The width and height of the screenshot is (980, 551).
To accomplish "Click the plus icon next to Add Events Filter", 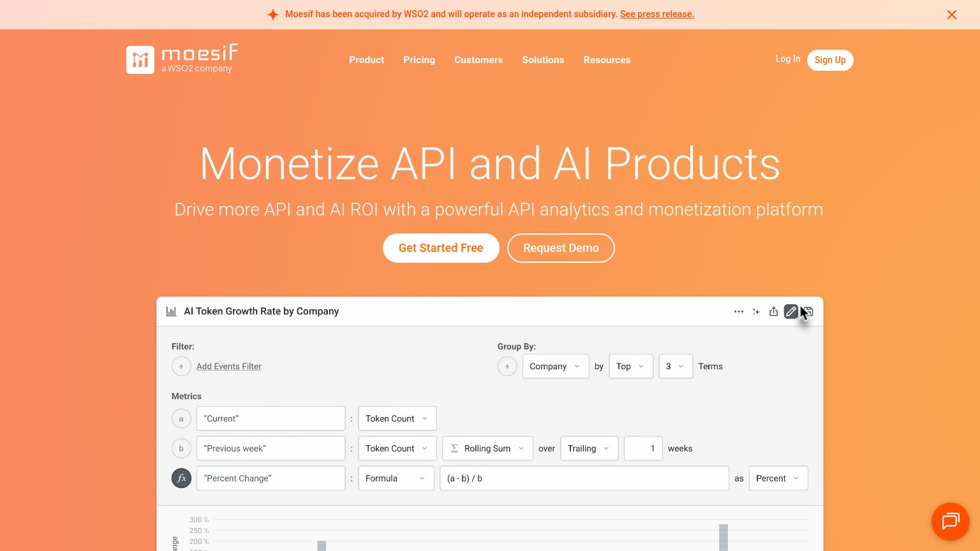I will tap(181, 366).
